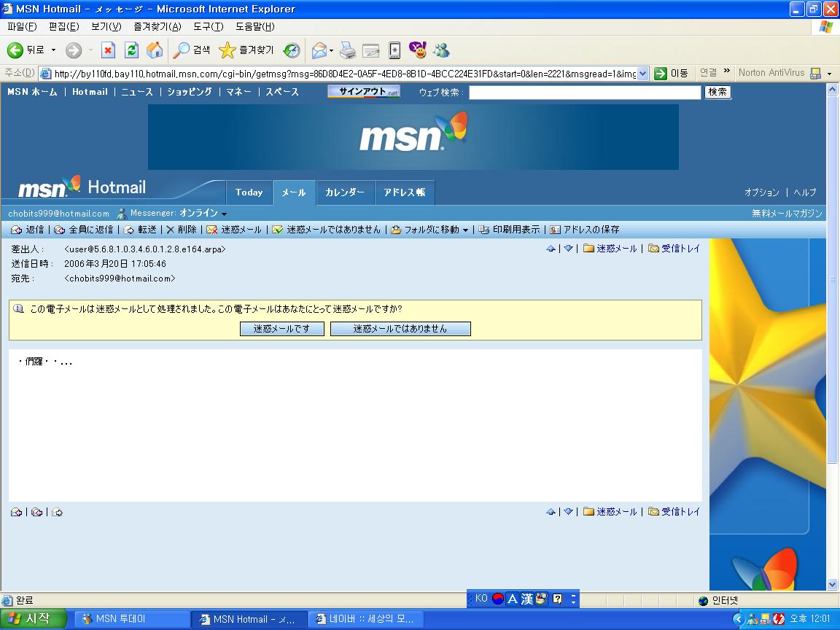The height and width of the screenshot is (630, 840).
Task: Open the 편집(E) menu
Action: [x=63, y=26]
